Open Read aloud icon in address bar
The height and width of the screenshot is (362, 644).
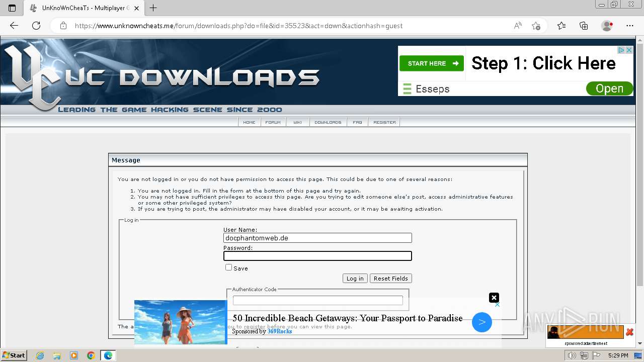coord(518,26)
